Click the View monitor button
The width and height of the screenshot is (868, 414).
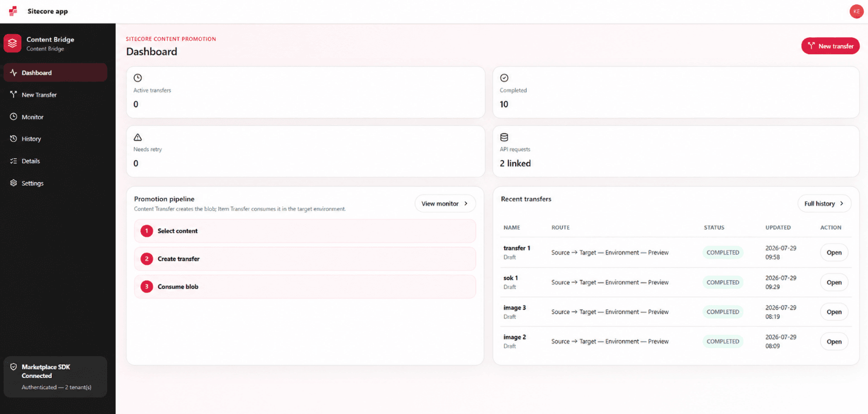click(445, 203)
